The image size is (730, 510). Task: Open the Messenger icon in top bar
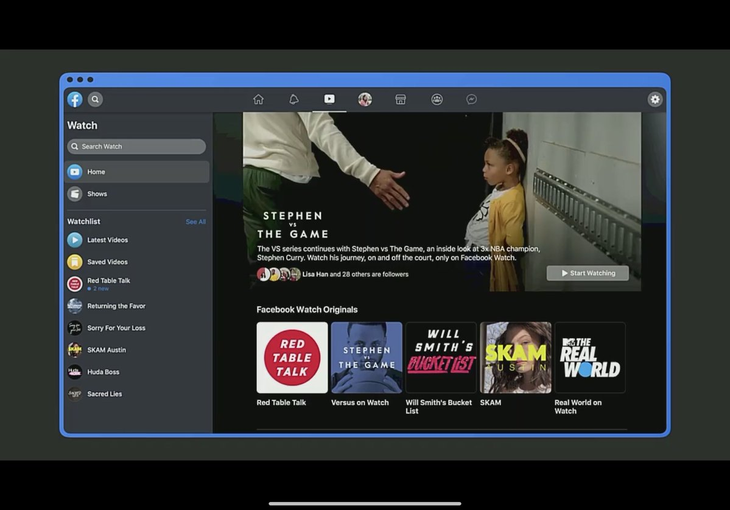(472, 99)
